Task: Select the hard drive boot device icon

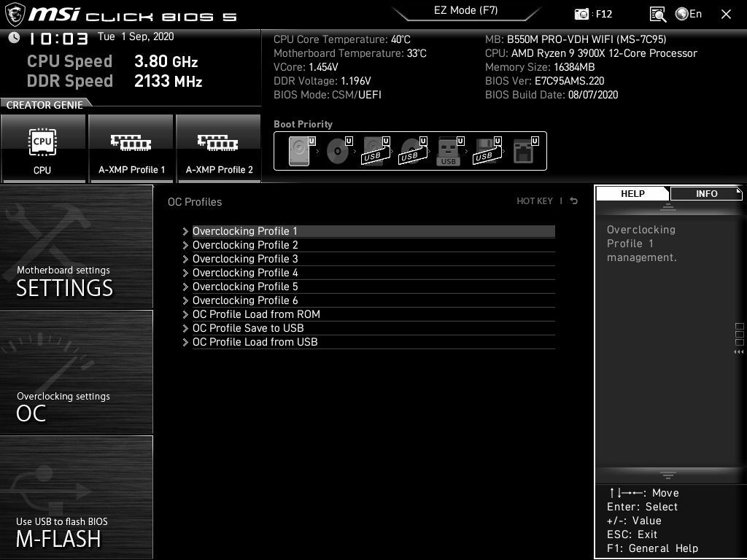Action: tap(300, 151)
